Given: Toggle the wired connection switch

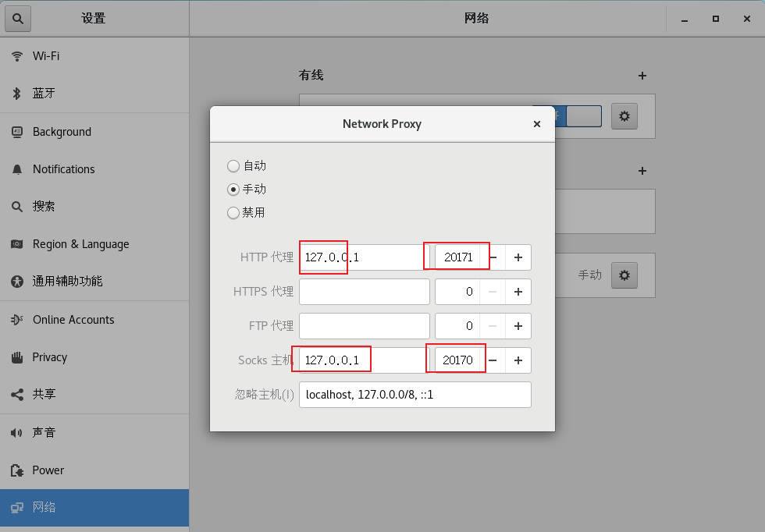Looking at the screenshot, I should tap(578, 116).
